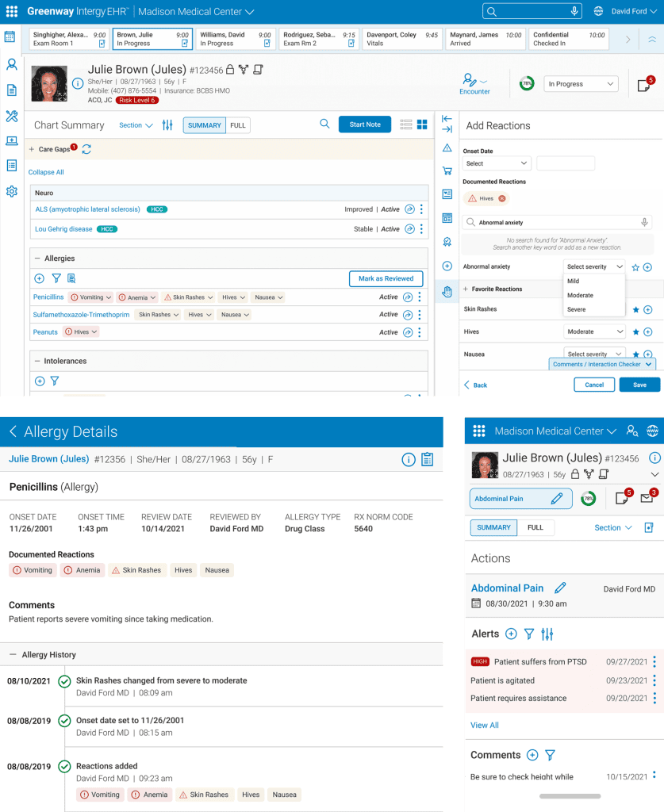Click the top bar search field

point(532,11)
